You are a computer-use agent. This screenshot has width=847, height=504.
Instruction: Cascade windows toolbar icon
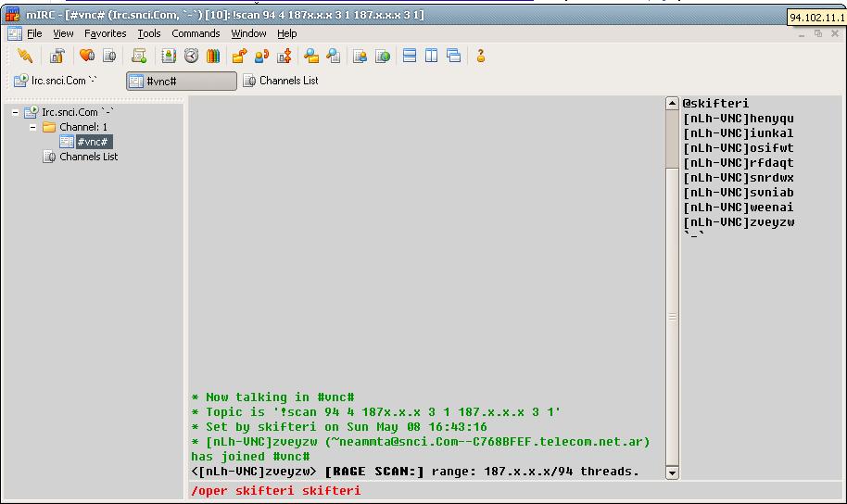pyautogui.click(x=454, y=55)
